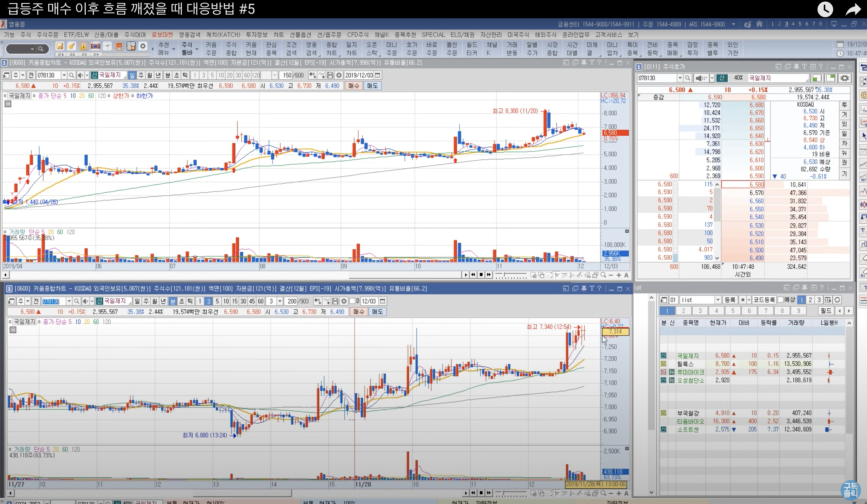Expand the list name dropdown in watchlist
This screenshot has height=504, width=867.
click(718, 300)
